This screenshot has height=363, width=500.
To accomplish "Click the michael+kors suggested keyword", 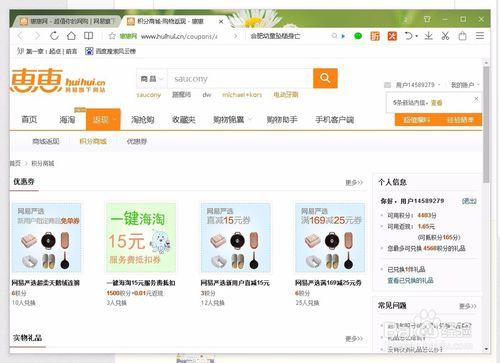I will (242, 95).
